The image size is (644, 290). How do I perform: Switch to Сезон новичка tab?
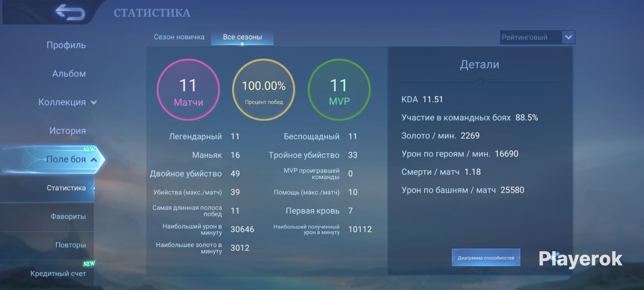[x=179, y=37]
